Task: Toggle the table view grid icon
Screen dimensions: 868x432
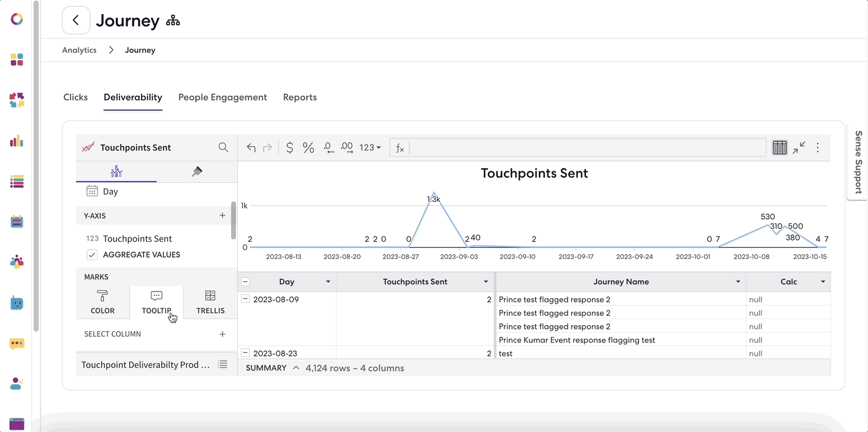Action: (x=780, y=147)
